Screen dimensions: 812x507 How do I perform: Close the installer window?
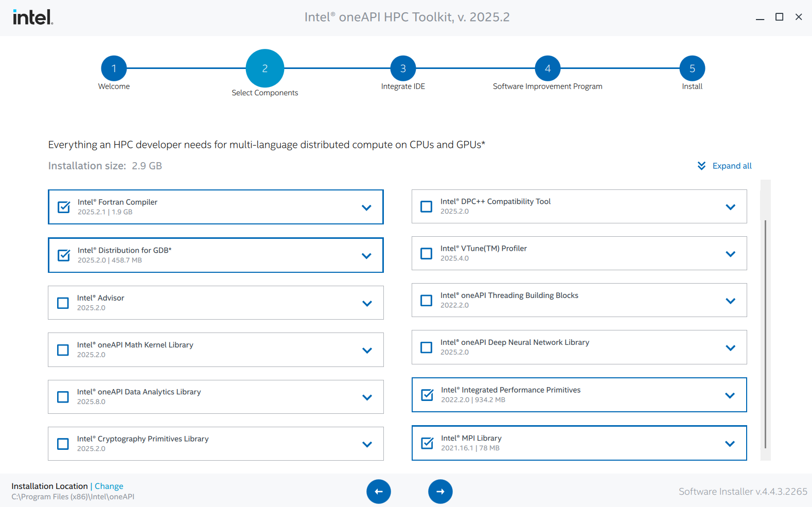pos(799,17)
